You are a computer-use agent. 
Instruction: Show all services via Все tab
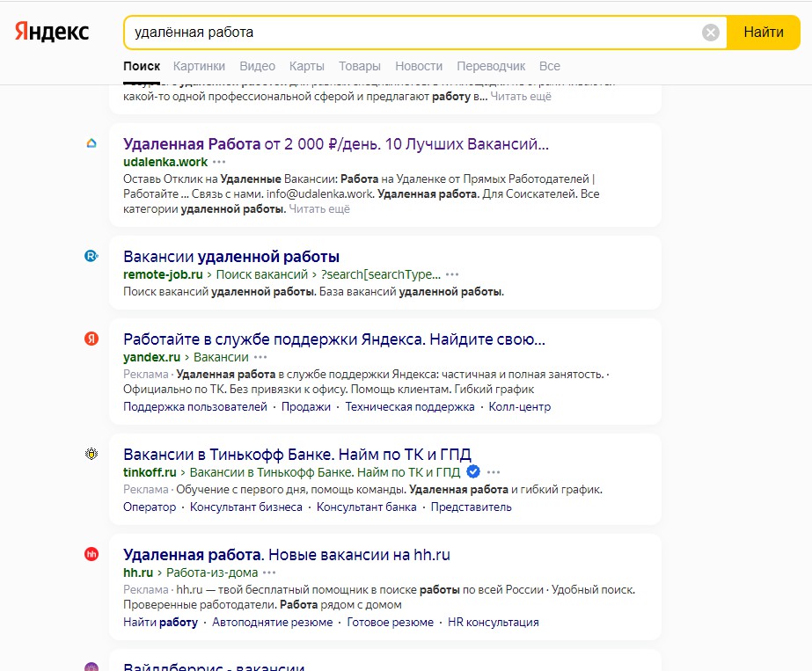[x=550, y=66]
